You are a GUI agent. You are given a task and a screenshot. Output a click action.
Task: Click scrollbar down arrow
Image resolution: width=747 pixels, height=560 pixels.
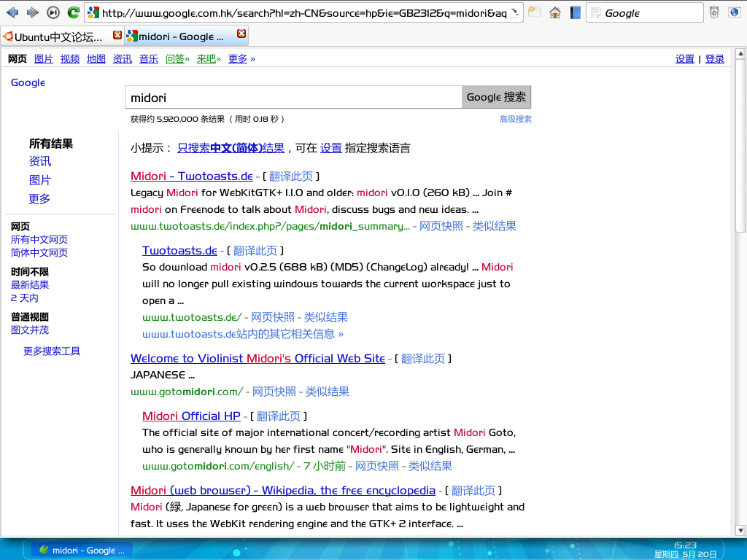point(740,530)
